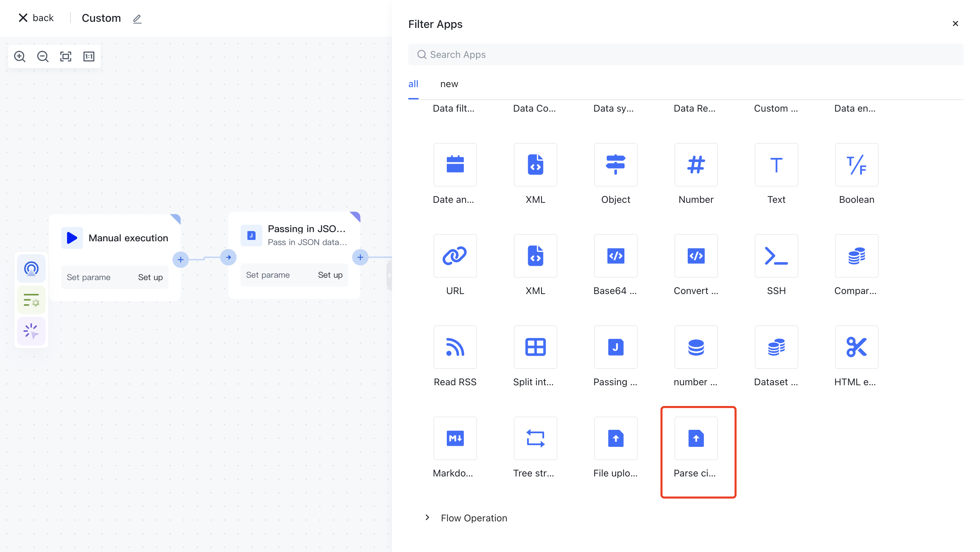Select the SSH app icon
The width and height of the screenshot is (980, 552).
click(x=776, y=256)
